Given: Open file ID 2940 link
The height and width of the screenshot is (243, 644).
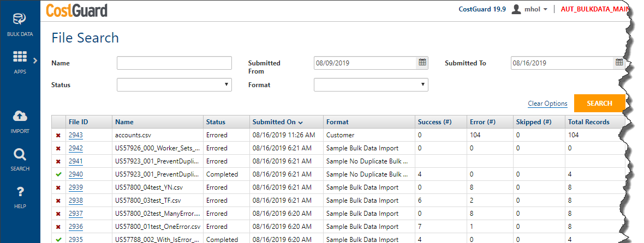Looking at the screenshot, I should [x=75, y=174].
